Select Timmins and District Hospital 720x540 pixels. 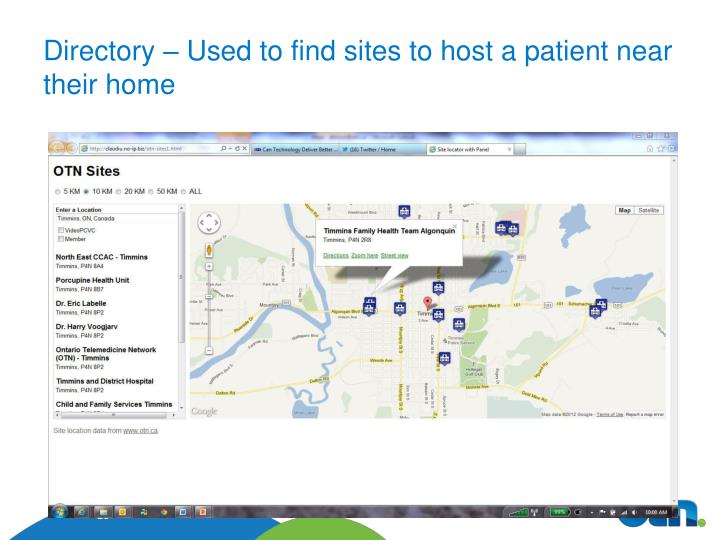point(105,381)
